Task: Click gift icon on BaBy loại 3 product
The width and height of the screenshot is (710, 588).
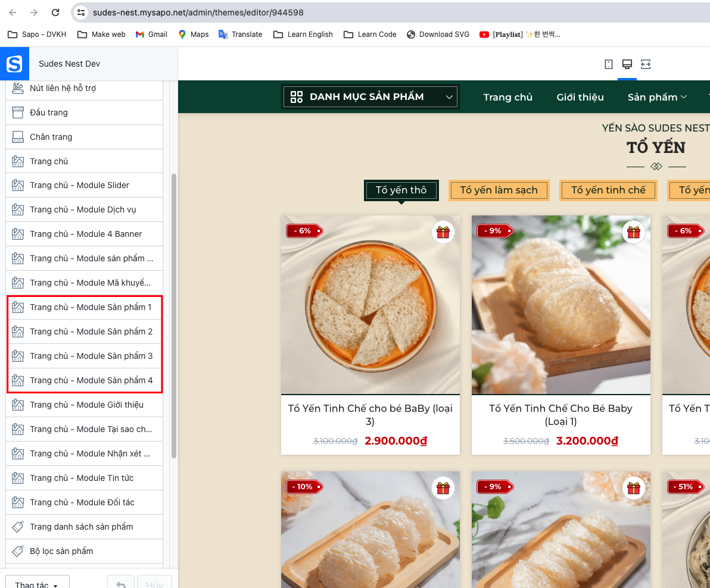Action: tap(443, 232)
